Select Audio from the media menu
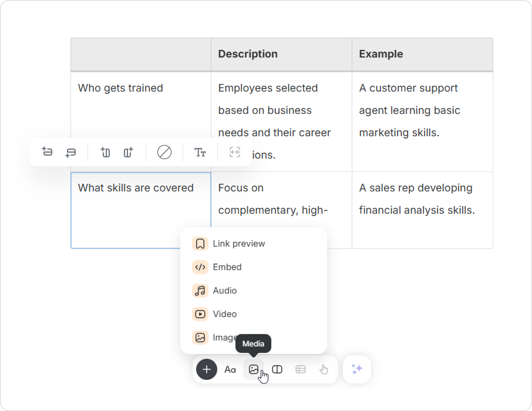This screenshot has width=532, height=411. 225,291
